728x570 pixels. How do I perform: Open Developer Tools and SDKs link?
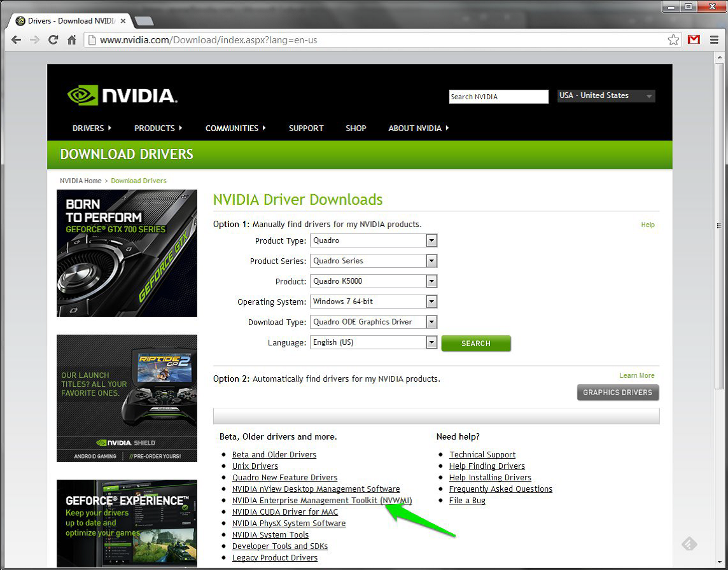(280, 546)
